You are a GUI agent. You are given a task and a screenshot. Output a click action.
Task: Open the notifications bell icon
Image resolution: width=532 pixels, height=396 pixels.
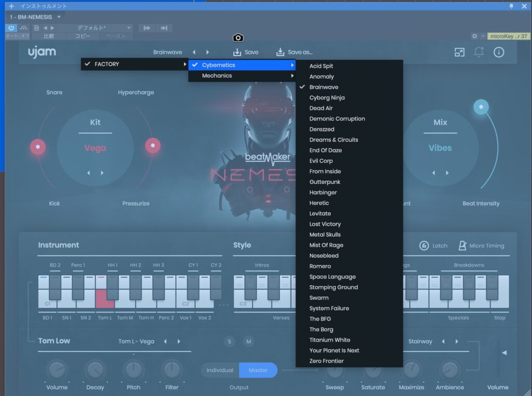(479, 52)
